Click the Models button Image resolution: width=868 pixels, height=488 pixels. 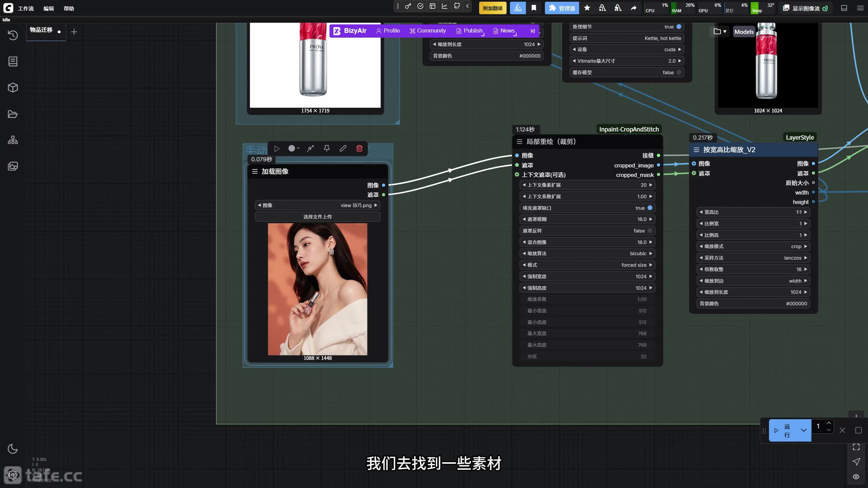(744, 32)
